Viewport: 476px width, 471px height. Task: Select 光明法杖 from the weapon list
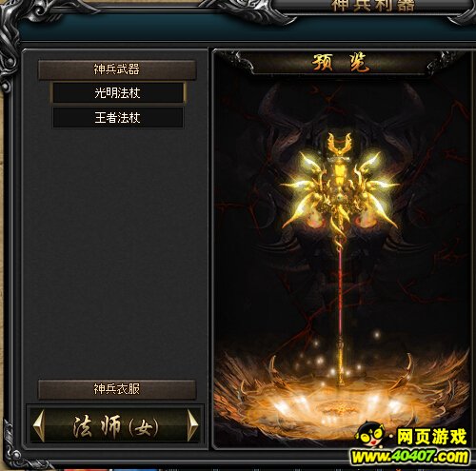(x=118, y=93)
